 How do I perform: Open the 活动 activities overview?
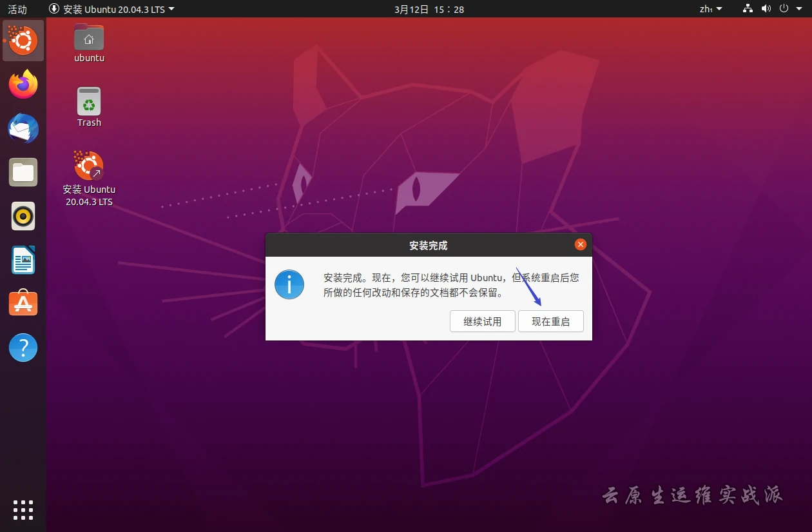tap(17, 9)
